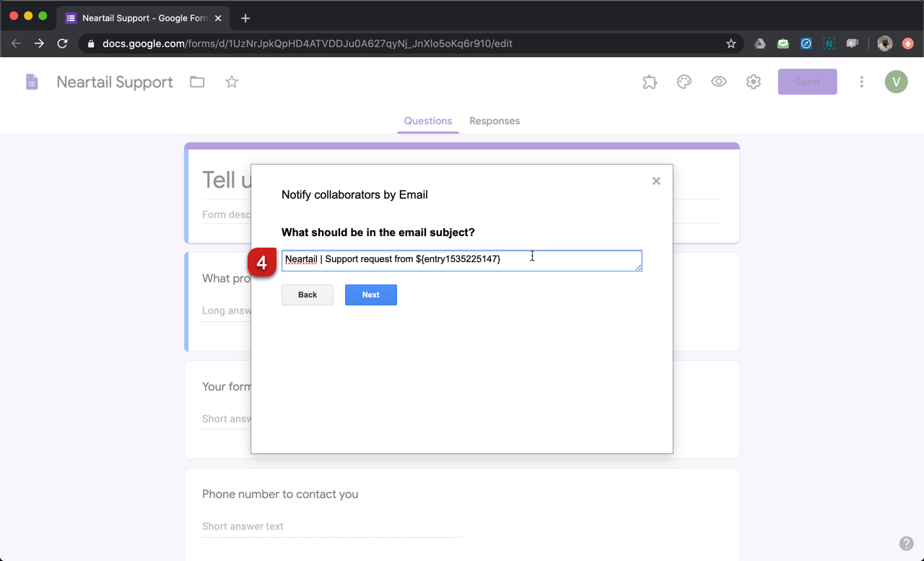Open form settings via the gear icon

coord(753,82)
